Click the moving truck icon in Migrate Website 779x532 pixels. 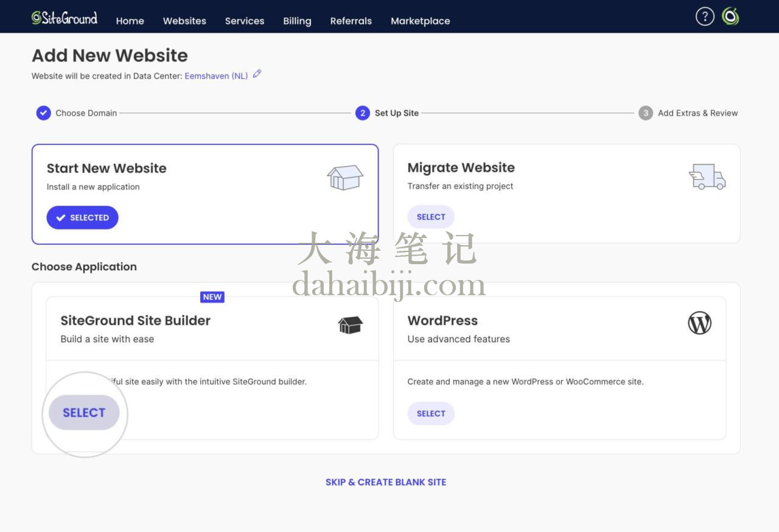(x=707, y=177)
